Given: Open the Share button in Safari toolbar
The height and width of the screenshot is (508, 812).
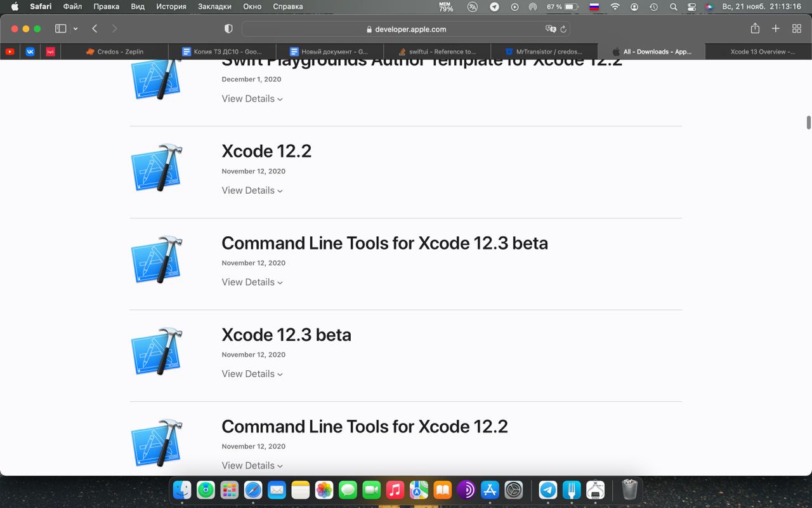Looking at the screenshot, I should tap(755, 28).
